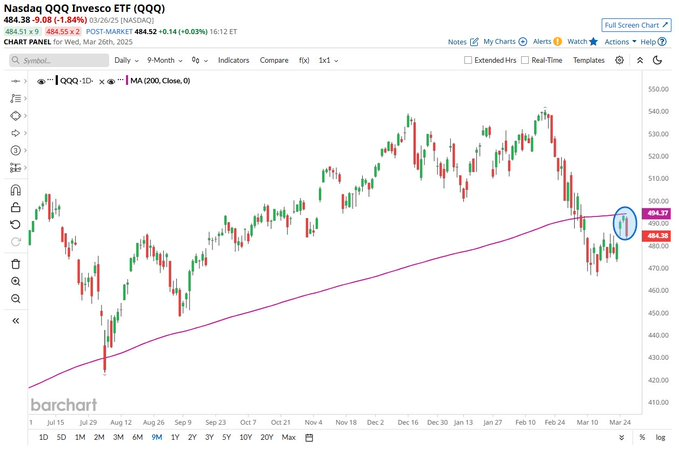Select the 1Y time range

coord(176,437)
